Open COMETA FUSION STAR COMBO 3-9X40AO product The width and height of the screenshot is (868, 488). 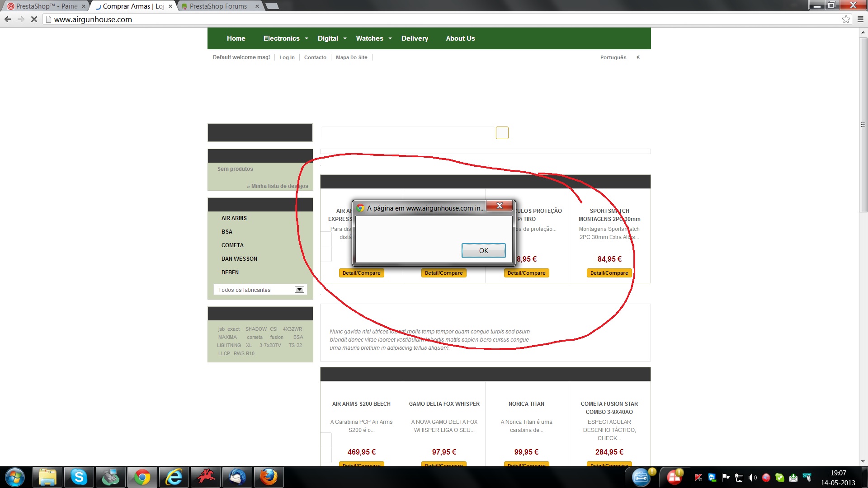tap(609, 408)
